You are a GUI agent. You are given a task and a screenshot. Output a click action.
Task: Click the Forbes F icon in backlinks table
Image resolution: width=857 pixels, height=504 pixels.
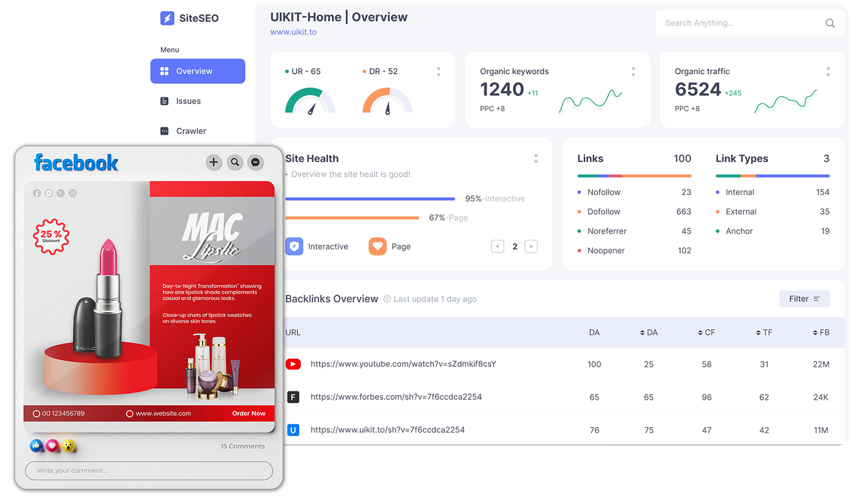point(293,398)
